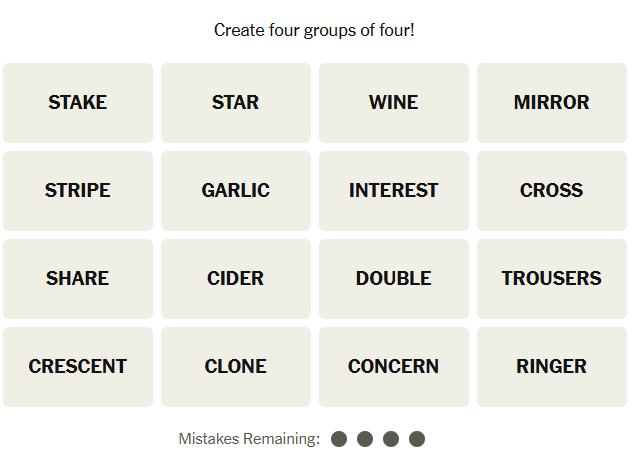Click the "Mistakes Remaining:" label
Image resolution: width=634 pixels, height=451 pixels.
tap(249, 439)
